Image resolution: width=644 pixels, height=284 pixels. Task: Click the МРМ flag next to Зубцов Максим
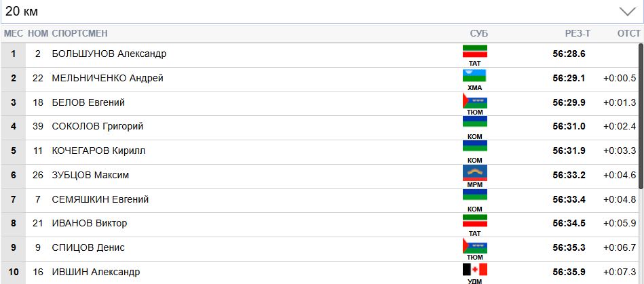tap(475, 173)
